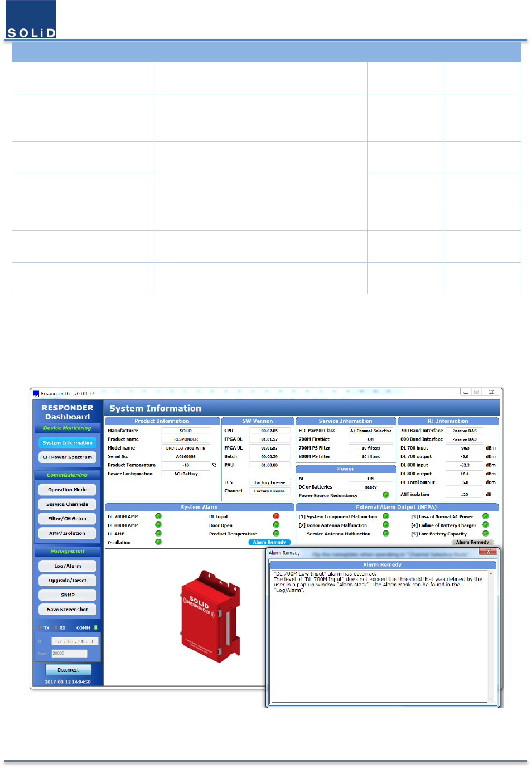Click Donor Antenna Malfunction indicator

(x=386, y=525)
